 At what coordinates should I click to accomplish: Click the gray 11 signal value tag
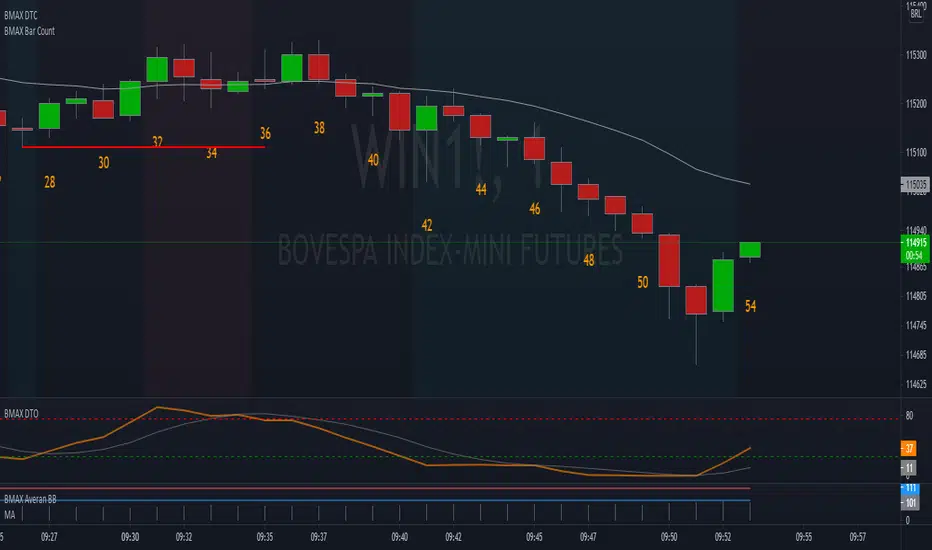(x=908, y=467)
